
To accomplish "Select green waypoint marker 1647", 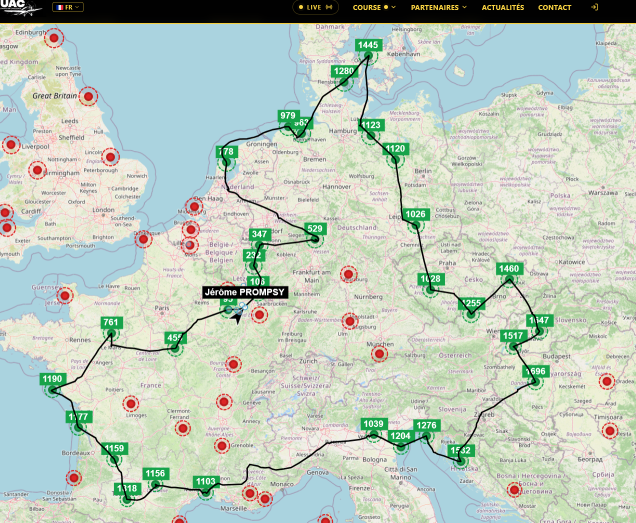I will click(539, 321).
